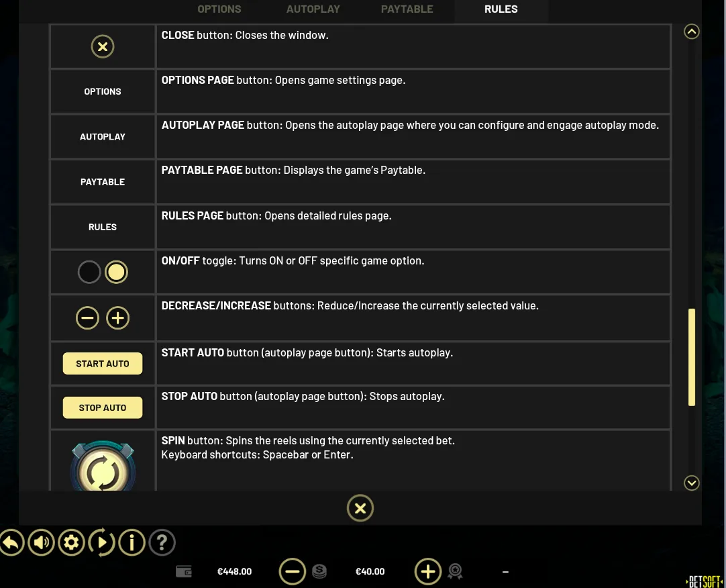Image resolution: width=726 pixels, height=588 pixels.
Task: Increase the bet with bottom plus button
Action: coord(428,571)
